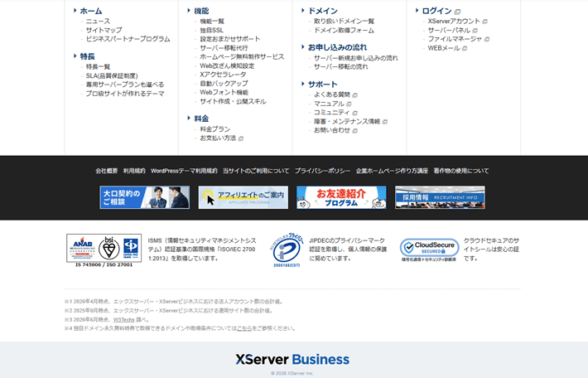This screenshot has width=588, height=378.
Task: Open the 大口契約のご相談 banner
Action: pos(145,197)
